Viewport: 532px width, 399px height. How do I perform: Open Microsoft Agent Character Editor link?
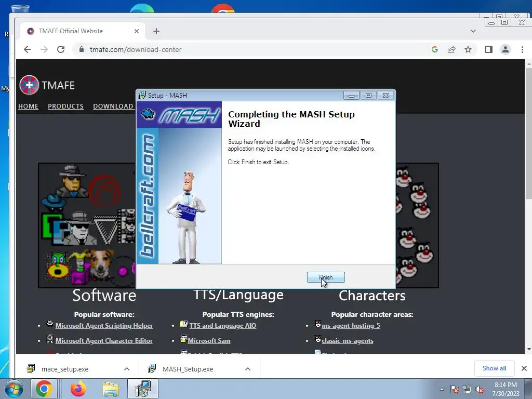pyautogui.click(x=104, y=341)
